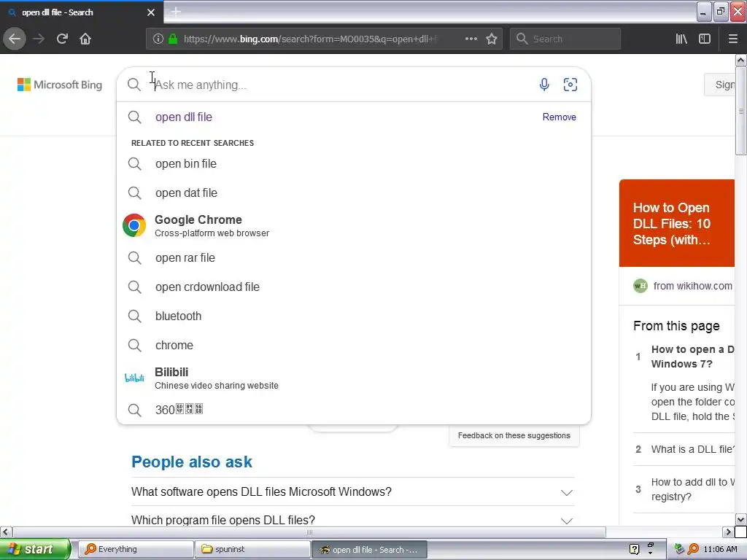Click the horizontal scrollbar right arrow
Image resolution: width=747 pixels, height=560 pixels.
(x=728, y=532)
